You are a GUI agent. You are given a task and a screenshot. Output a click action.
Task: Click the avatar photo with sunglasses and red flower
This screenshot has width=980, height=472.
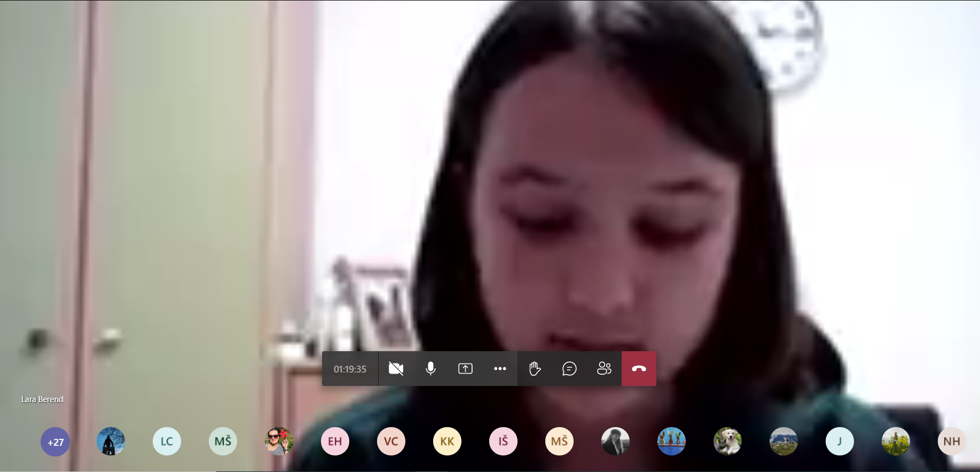(x=279, y=442)
